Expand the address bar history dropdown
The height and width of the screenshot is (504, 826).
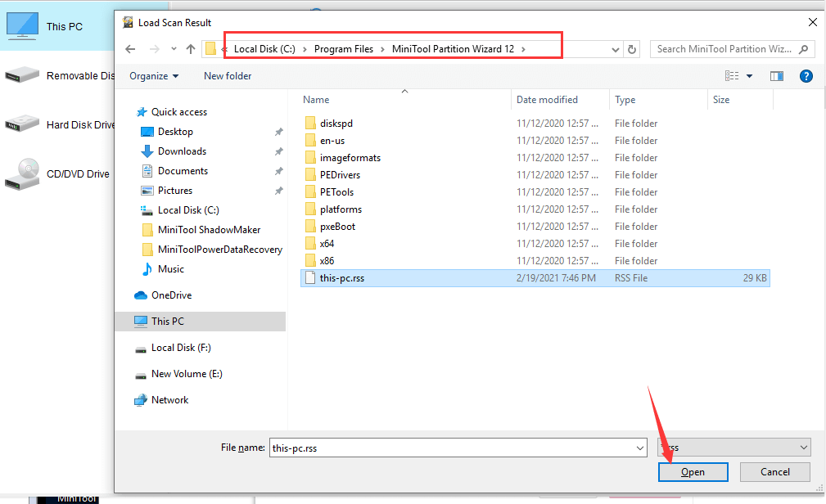(x=616, y=49)
